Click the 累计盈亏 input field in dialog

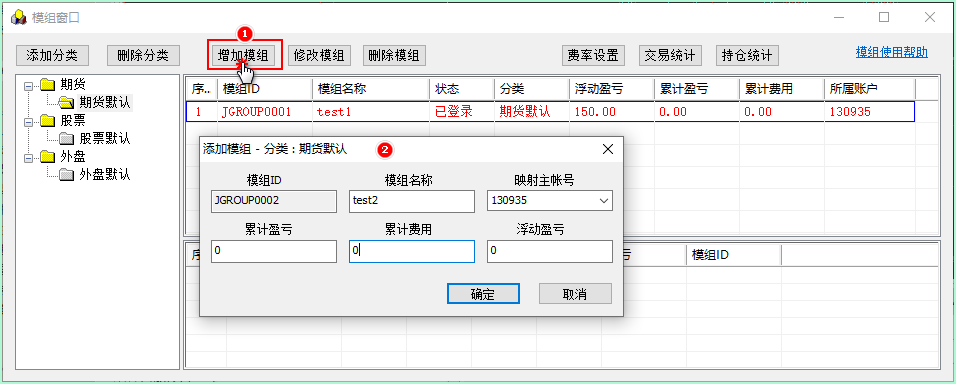coord(274,251)
